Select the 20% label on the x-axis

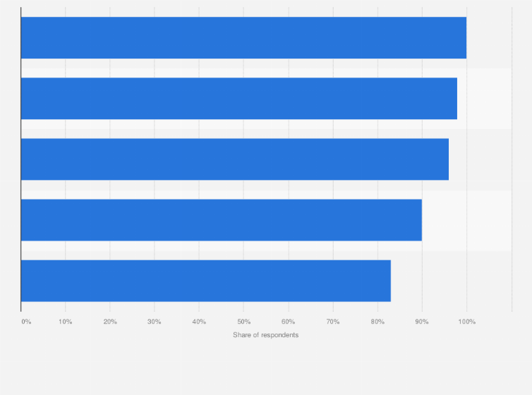[x=110, y=322]
